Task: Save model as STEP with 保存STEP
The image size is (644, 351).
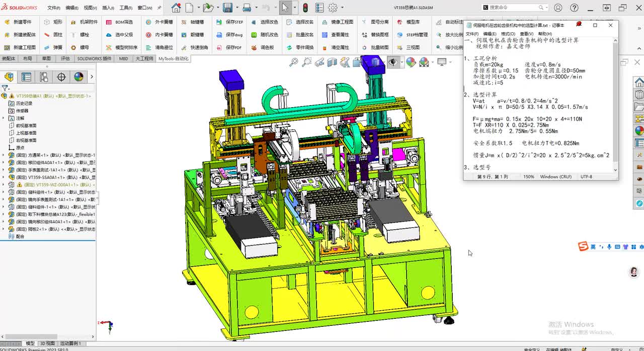Action: pos(229,22)
